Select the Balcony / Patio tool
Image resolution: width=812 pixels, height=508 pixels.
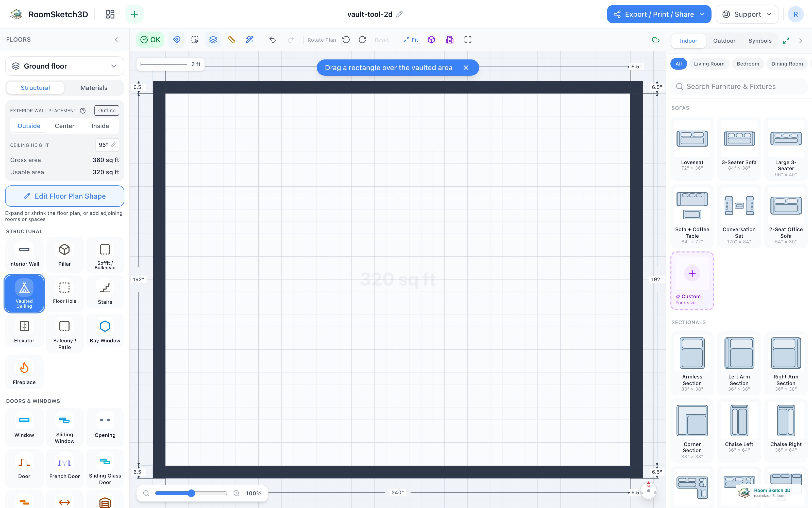click(x=64, y=333)
